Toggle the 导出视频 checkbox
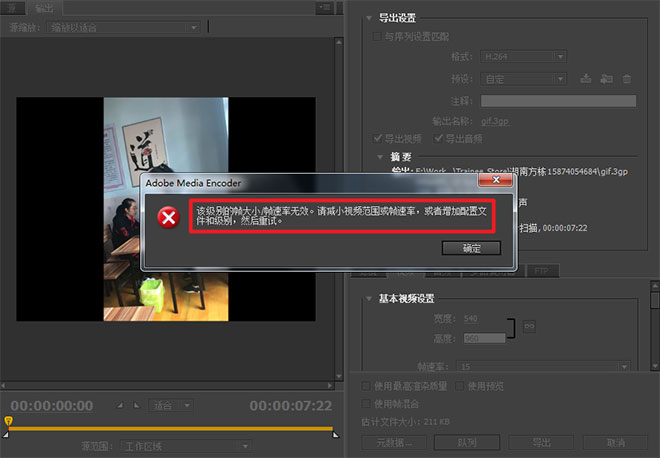This screenshot has height=458, width=660. [377, 137]
